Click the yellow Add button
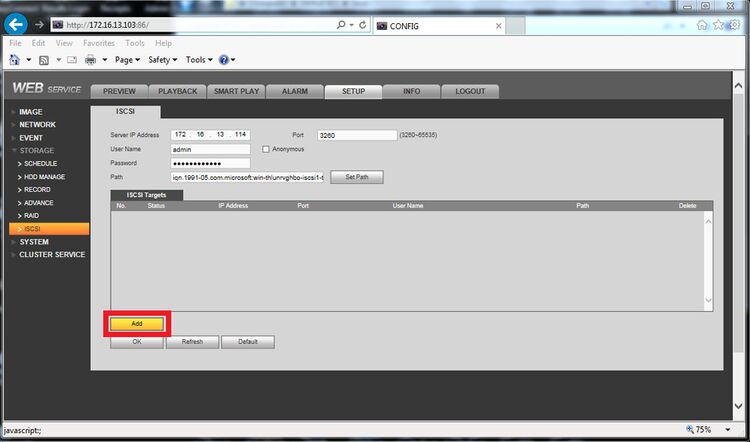 coord(137,324)
